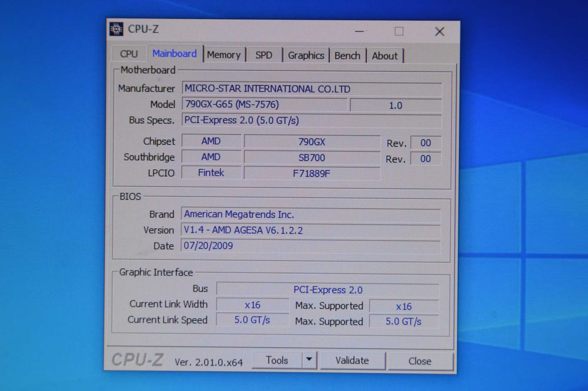
Task: Click the BIOS Date field 07/20/2009
Action: pyautogui.click(x=311, y=246)
